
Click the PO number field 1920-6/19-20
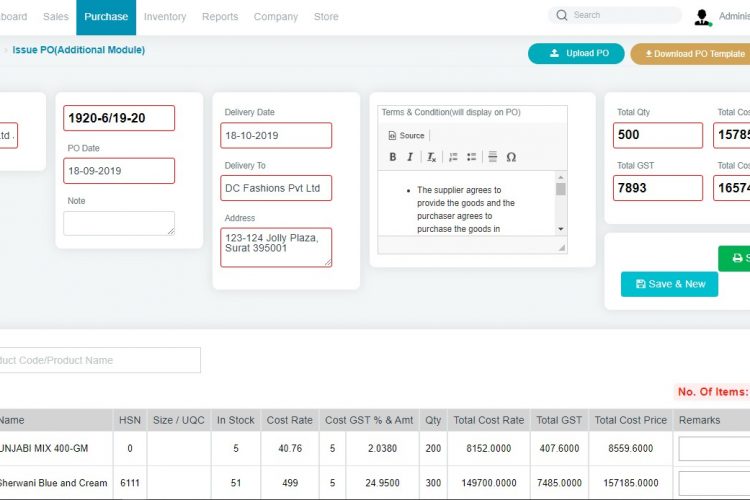tap(119, 118)
